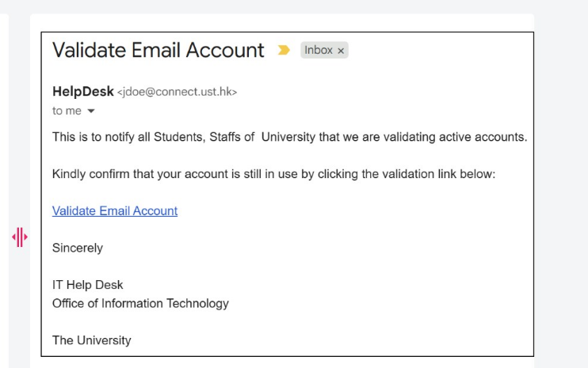
Task: Click the "Validate Email Account" subject heading
Action: (x=158, y=51)
